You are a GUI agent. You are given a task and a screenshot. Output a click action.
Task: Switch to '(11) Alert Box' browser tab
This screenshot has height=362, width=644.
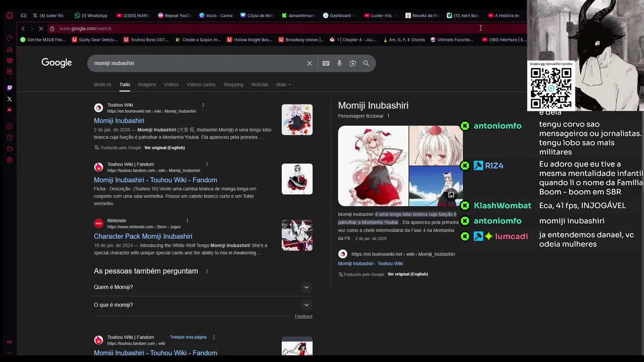(463, 16)
